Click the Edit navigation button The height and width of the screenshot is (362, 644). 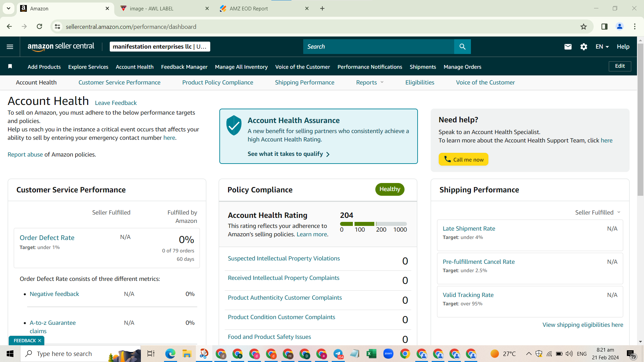tap(620, 66)
